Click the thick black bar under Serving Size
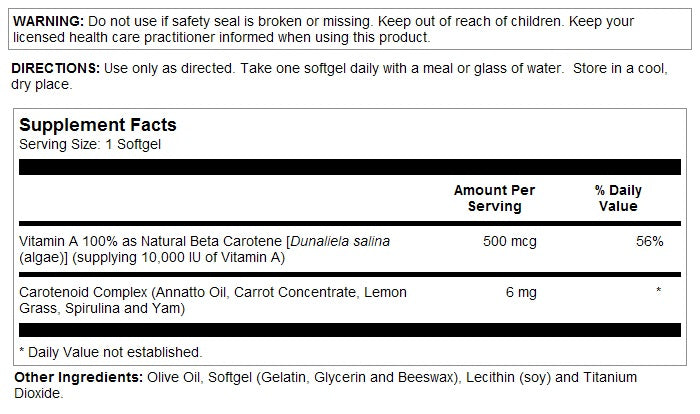This screenshot has height=414, width=700. [350, 167]
